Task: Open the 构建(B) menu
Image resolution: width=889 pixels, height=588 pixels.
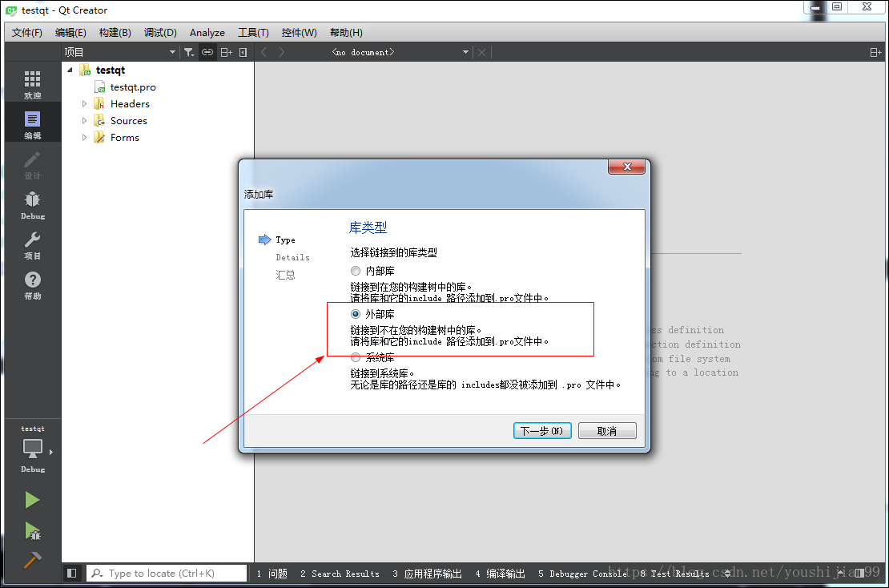Action: pos(114,32)
